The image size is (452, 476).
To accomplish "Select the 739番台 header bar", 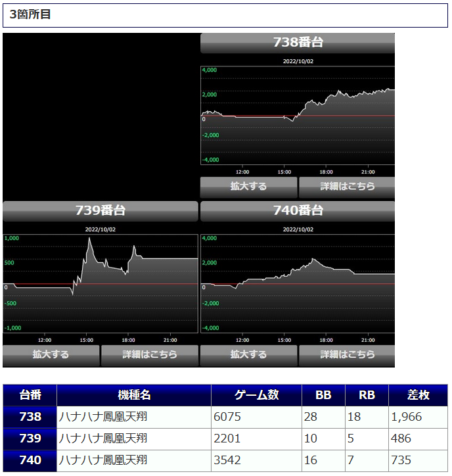I will click(101, 211).
